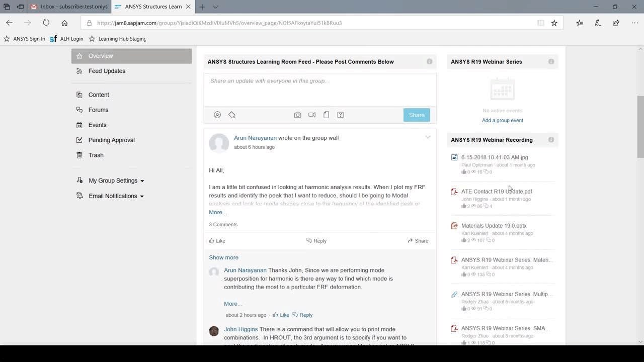The height and width of the screenshot is (362, 644).
Task: Like Arun Narayanan's wall post
Action: click(217, 241)
